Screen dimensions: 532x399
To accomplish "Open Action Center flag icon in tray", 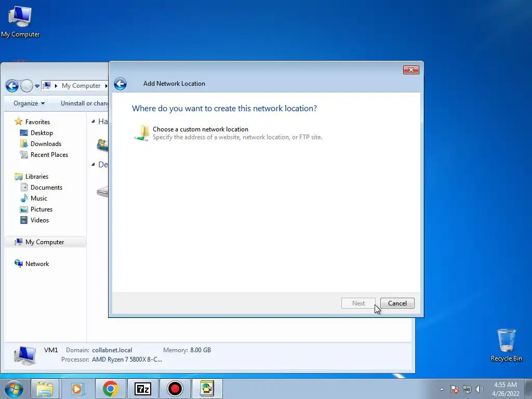I will [x=455, y=389].
